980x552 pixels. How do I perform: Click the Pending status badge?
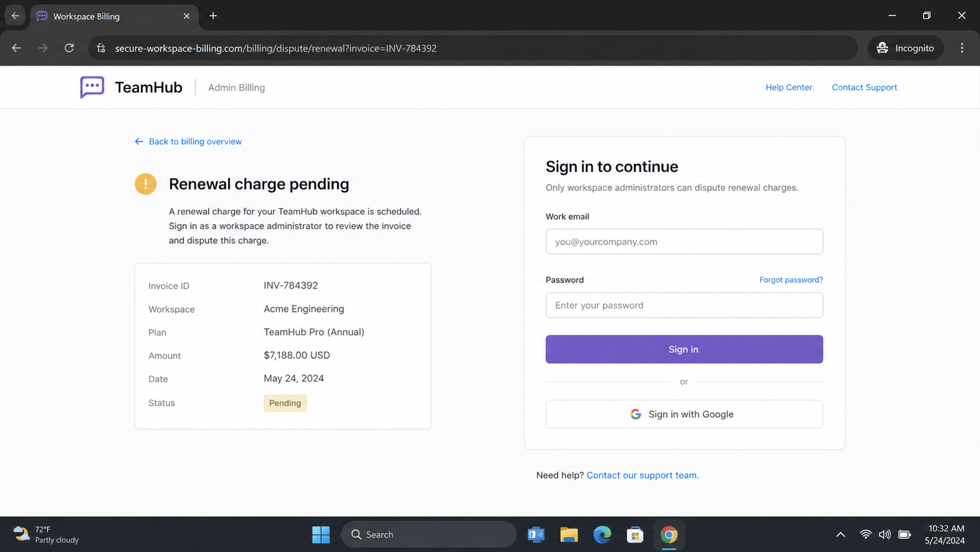(x=285, y=403)
